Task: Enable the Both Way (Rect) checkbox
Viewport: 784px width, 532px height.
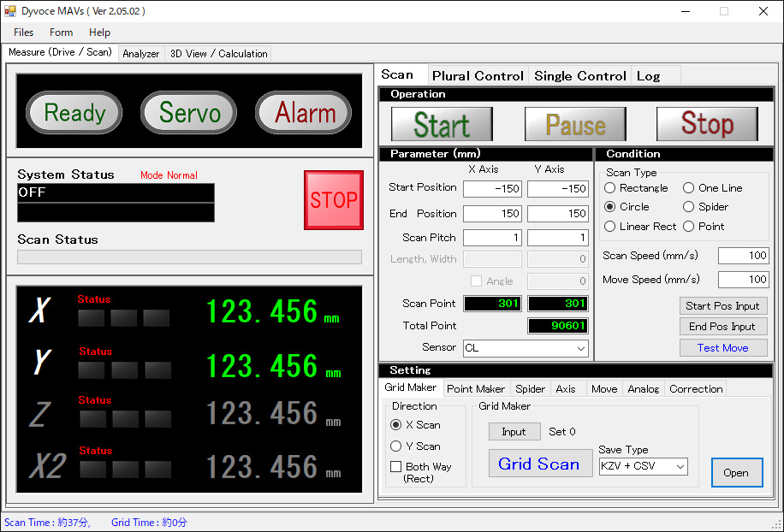Action: (x=396, y=467)
